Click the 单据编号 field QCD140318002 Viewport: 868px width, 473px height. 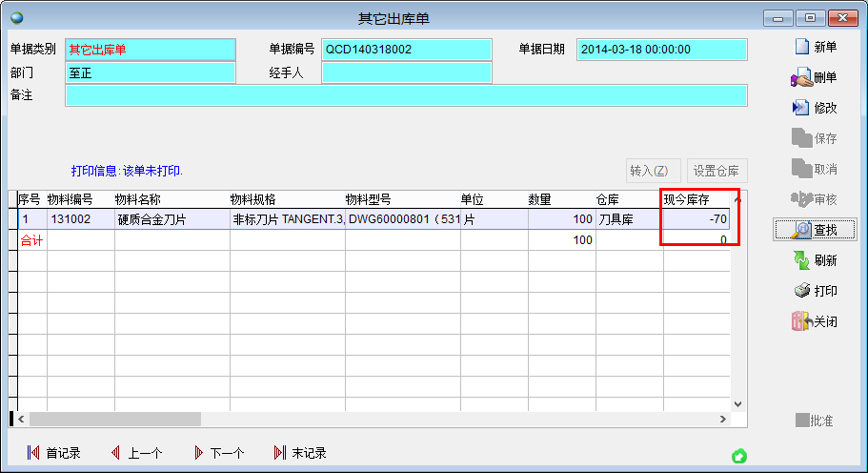[x=407, y=50]
